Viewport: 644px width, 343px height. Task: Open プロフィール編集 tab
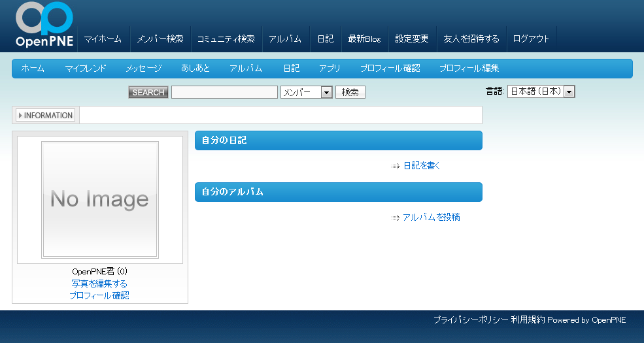[469, 69]
